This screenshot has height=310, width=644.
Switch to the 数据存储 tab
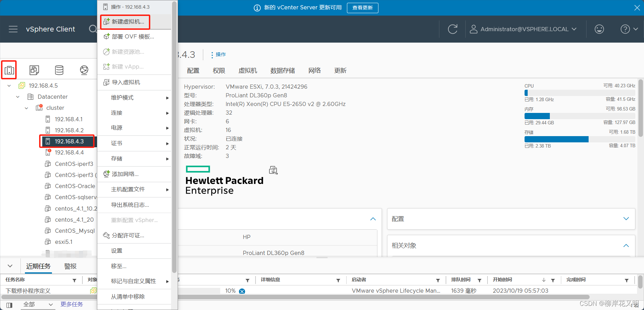pyautogui.click(x=283, y=71)
